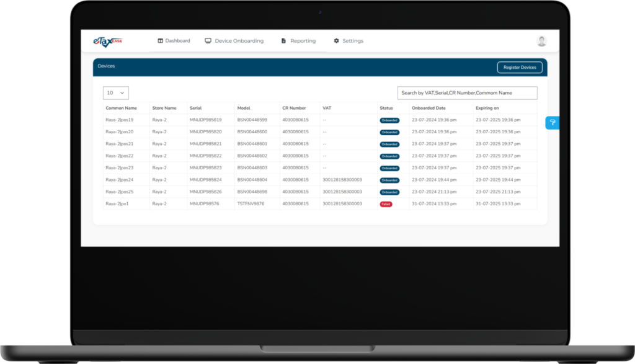The image size is (635, 364).
Task: Click the Model column header
Action: pyautogui.click(x=244, y=108)
